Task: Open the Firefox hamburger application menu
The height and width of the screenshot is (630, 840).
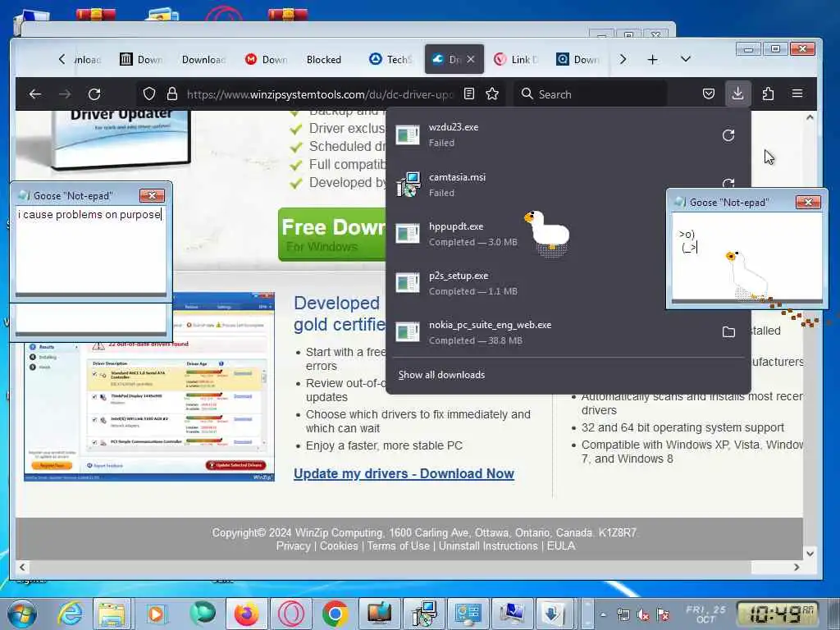Action: coord(797,94)
